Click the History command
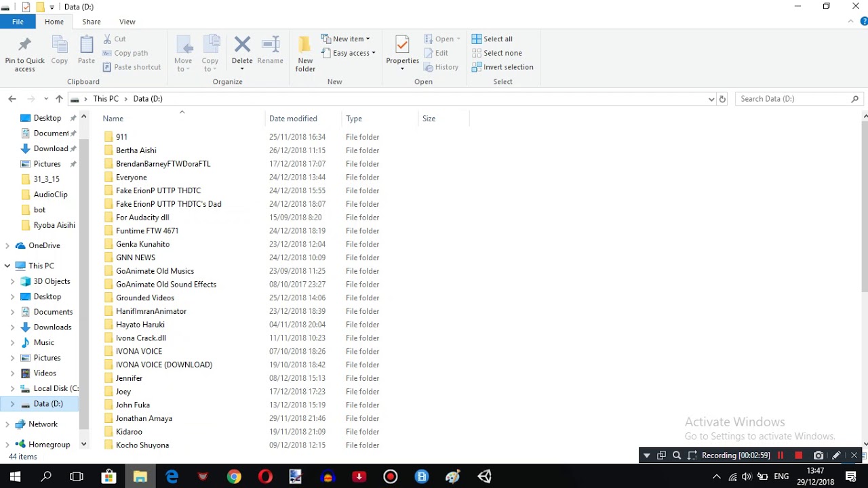 (x=441, y=67)
